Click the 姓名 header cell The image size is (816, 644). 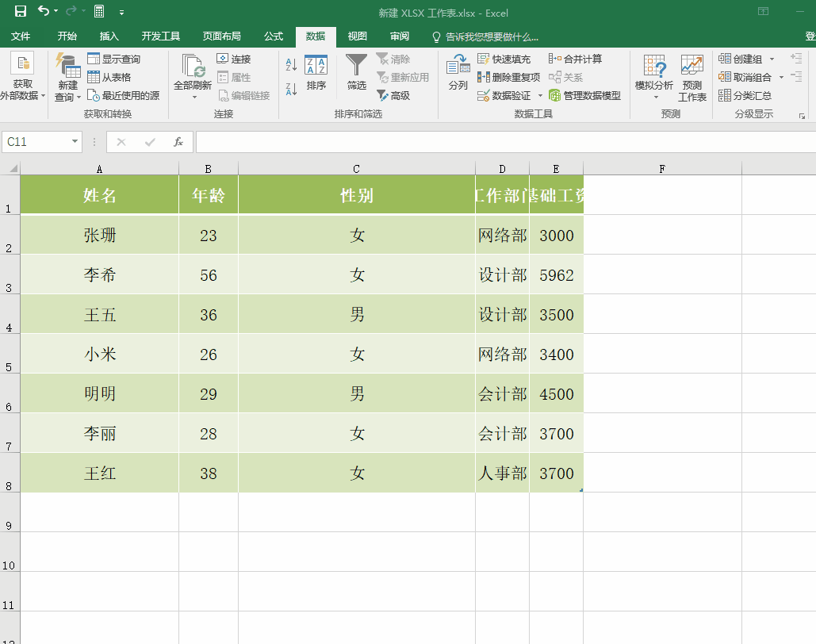(99, 195)
